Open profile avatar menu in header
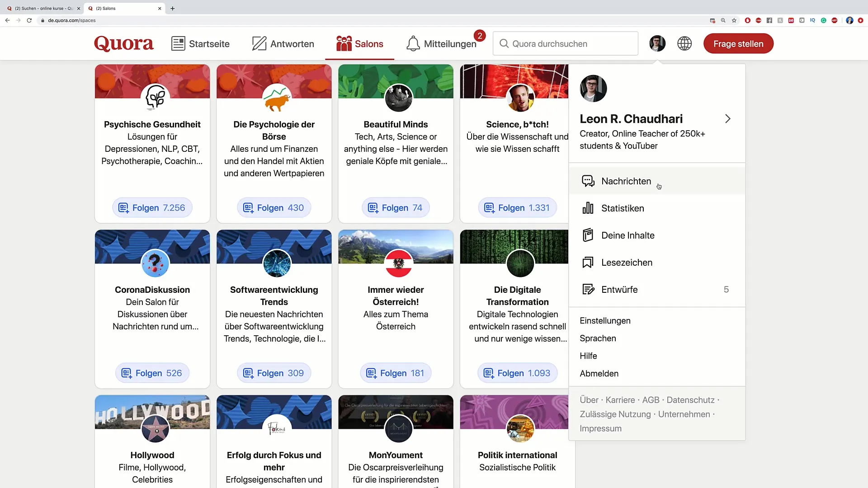 [657, 43]
